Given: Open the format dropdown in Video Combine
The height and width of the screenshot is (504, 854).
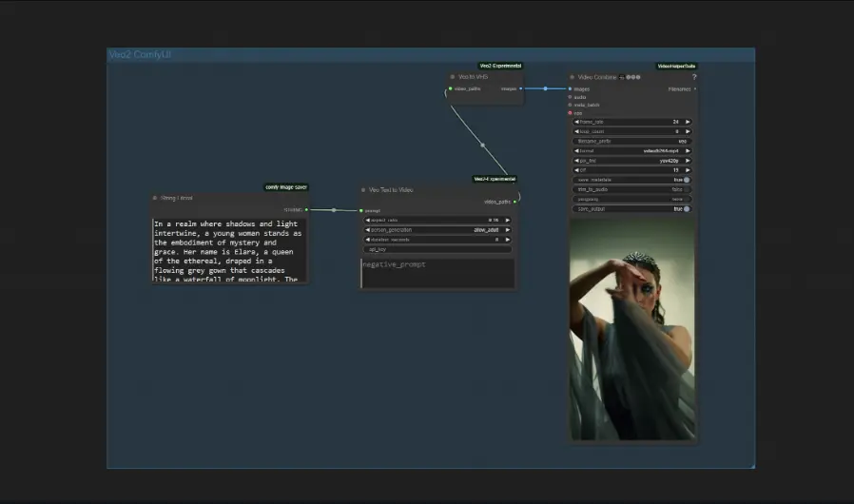Looking at the screenshot, I should click(x=632, y=150).
